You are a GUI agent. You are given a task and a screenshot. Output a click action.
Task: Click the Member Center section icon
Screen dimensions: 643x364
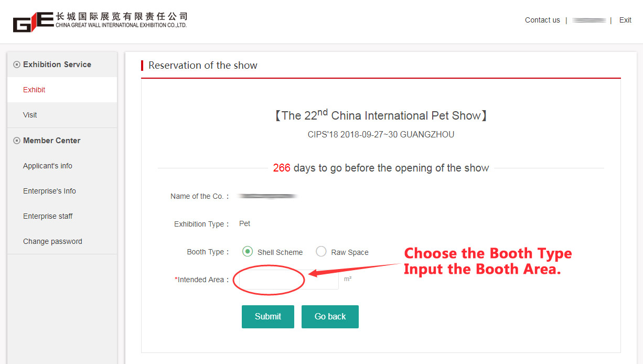(17, 141)
